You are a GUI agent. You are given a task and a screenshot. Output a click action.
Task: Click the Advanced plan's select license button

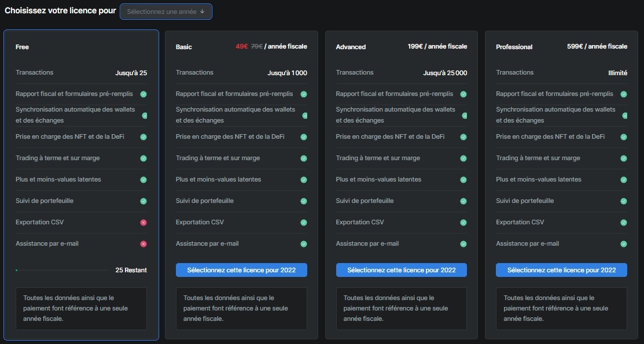[401, 270]
